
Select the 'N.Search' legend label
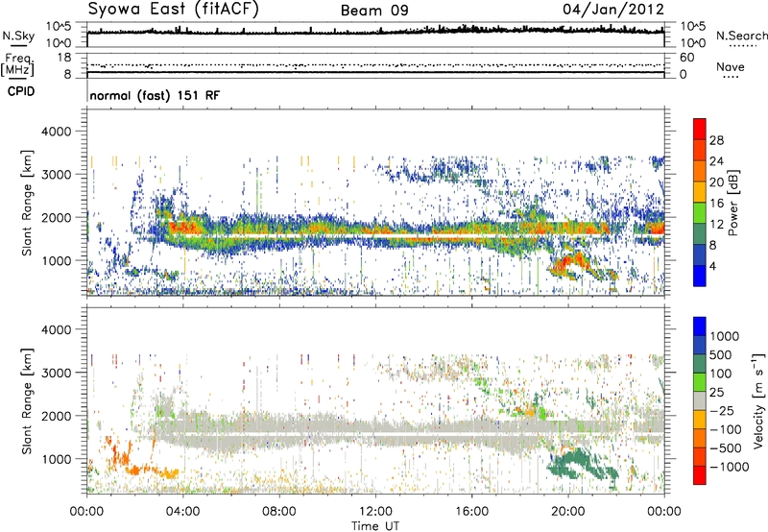pyautogui.click(x=741, y=36)
